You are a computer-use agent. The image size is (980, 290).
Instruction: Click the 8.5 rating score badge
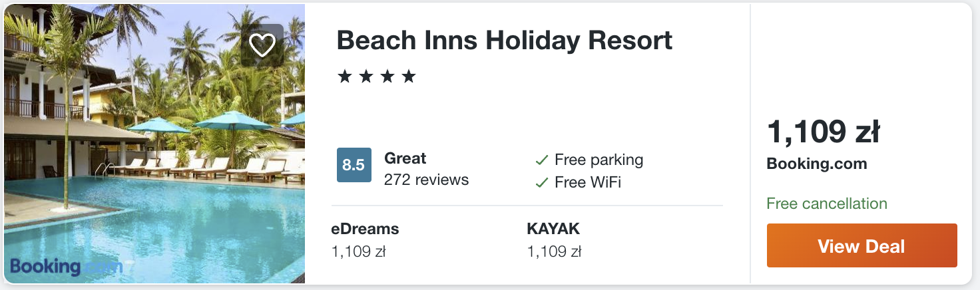[x=354, y=165]
